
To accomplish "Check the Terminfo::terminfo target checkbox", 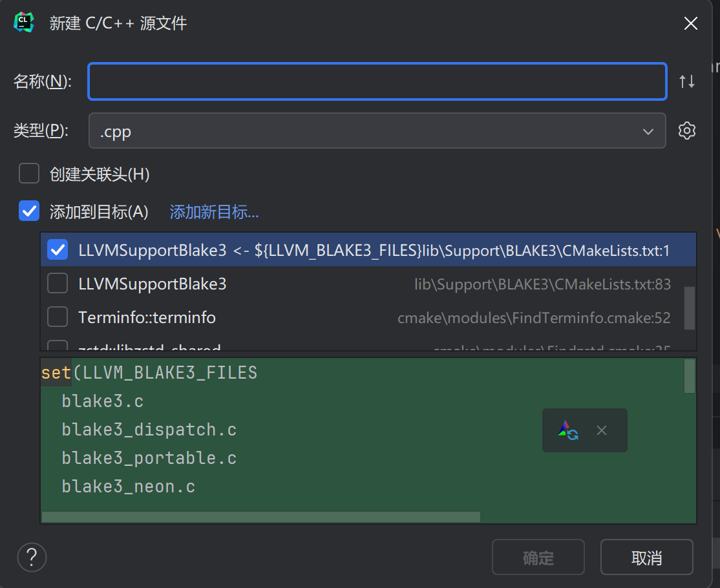I will (58, 317).
